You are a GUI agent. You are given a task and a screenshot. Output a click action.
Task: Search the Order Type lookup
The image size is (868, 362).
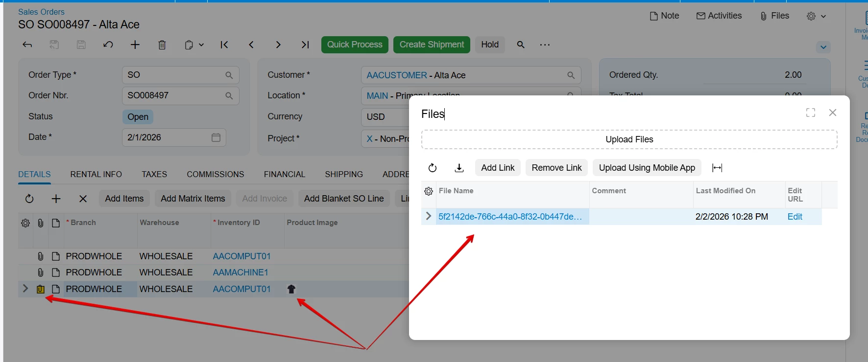point(229,75)
